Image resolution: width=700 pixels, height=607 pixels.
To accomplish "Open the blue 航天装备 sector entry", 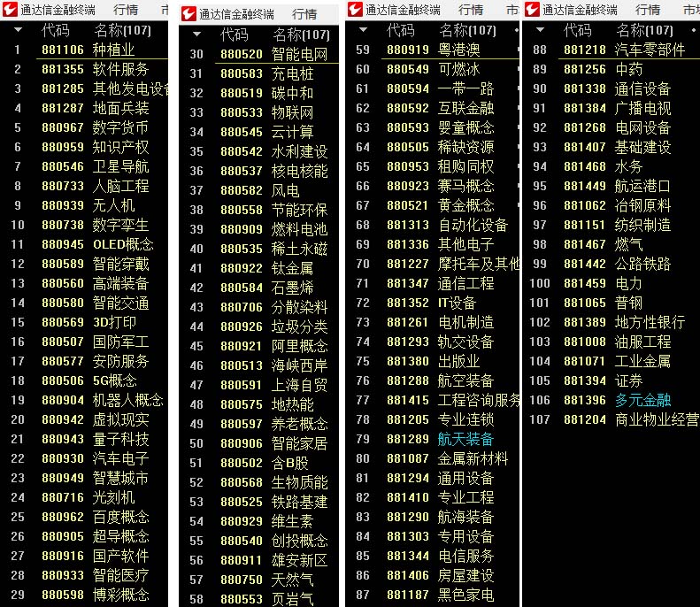I will click(465, 439).
